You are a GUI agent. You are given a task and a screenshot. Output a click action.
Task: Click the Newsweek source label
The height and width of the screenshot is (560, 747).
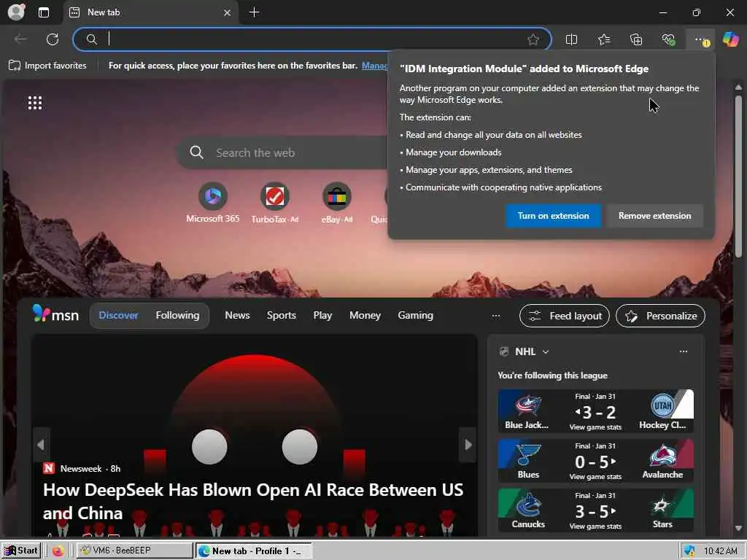point(80,469)
